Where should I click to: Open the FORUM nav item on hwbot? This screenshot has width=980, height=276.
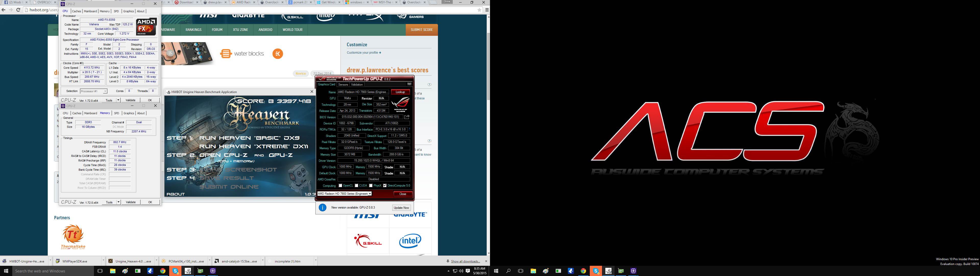click(217, 30)
